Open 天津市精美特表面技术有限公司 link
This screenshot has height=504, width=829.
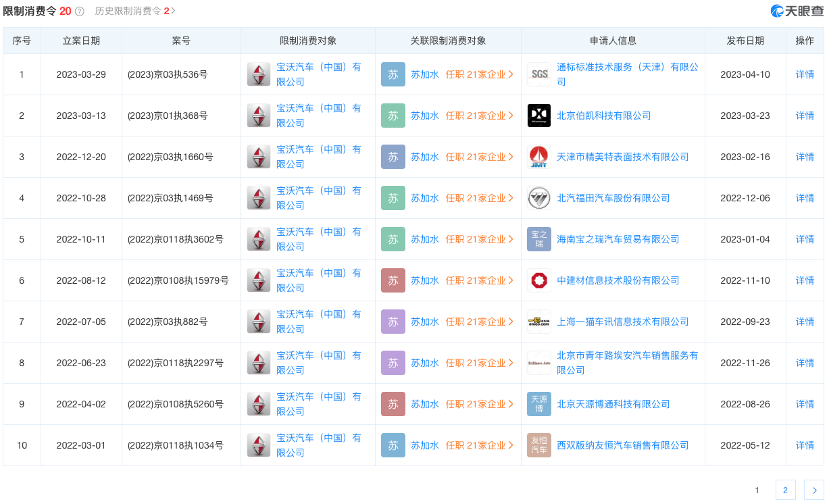pyautogui.click(x=623, y=157)
